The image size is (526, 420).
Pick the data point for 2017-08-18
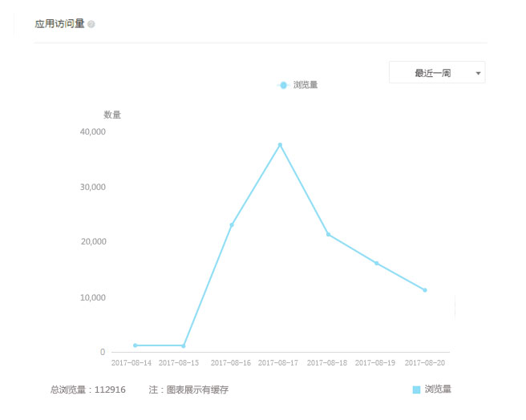328,234
